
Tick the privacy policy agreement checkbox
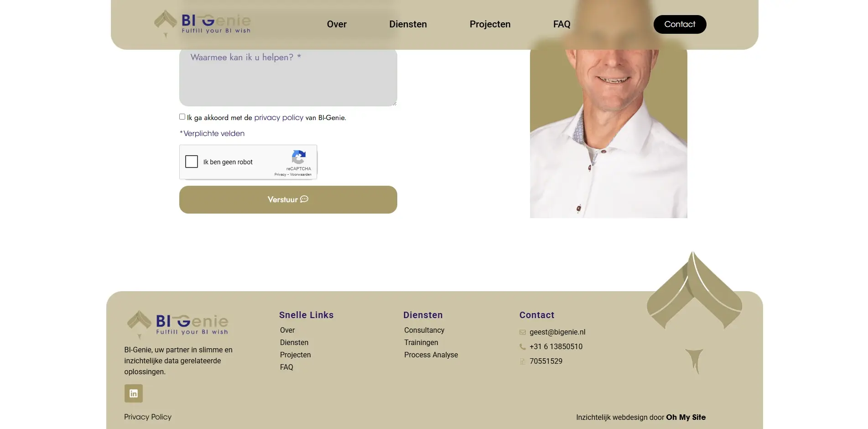click(182, 117)
